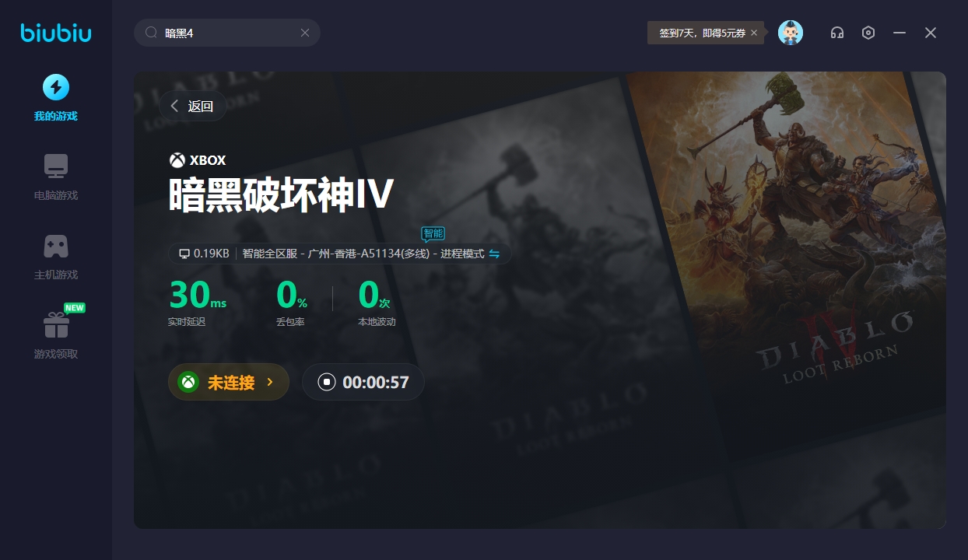Open the user avatar profile
The image size is (968, 560).
790,33
